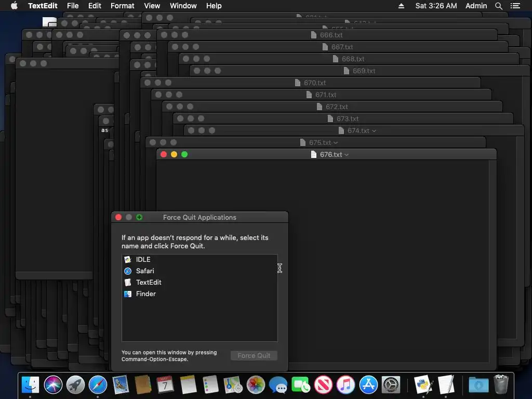
Task: Open the Help menu
Action: (x=214, y=6)
